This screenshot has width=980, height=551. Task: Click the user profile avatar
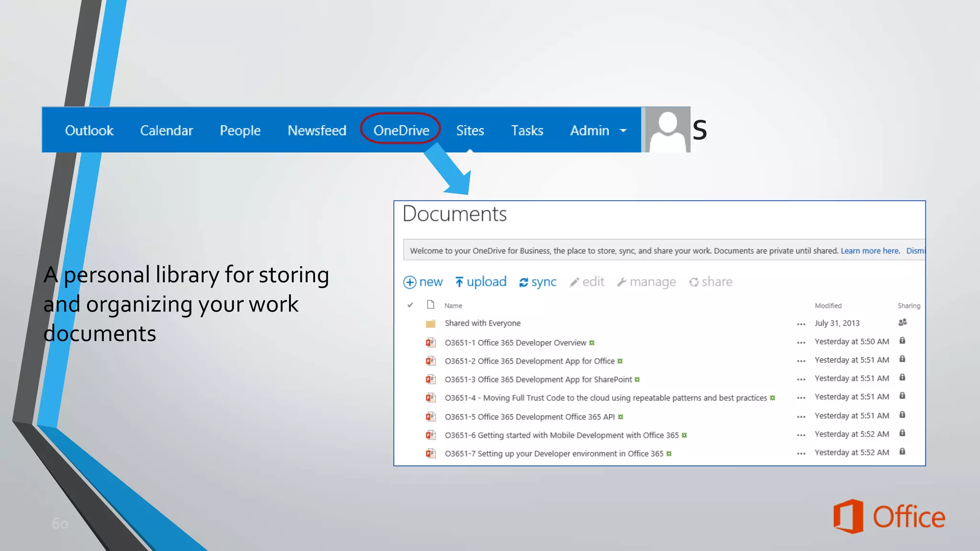pos(668,130)
